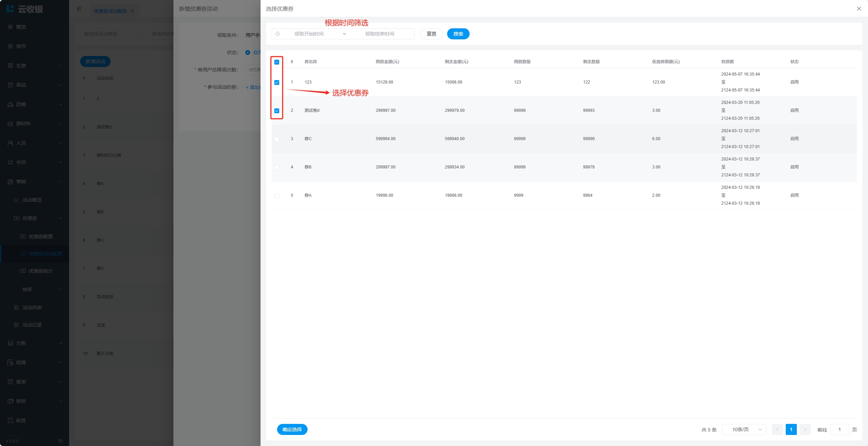Go to next page arrow in pagination
Viewport: 868px width, 446px height.
[x=805, y=429]
